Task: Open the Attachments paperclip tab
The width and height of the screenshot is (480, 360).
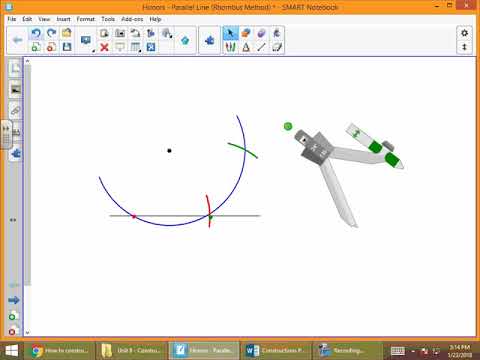Action: (15, 110)
